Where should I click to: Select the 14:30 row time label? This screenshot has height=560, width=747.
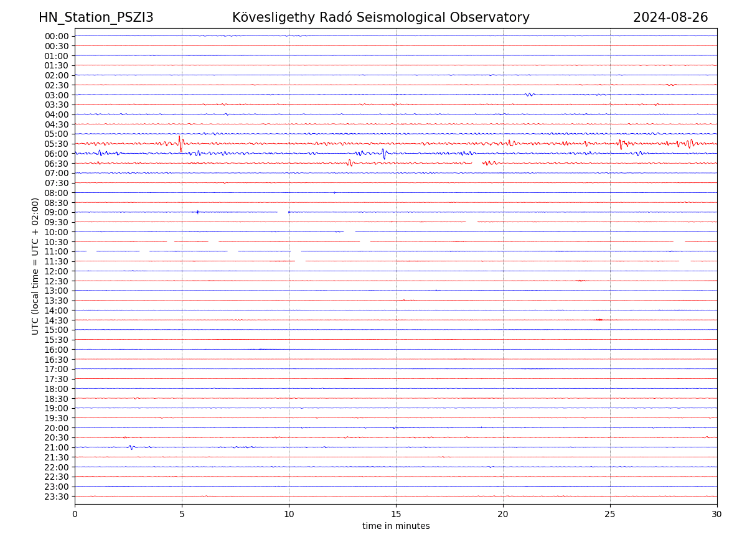point(57,320)
